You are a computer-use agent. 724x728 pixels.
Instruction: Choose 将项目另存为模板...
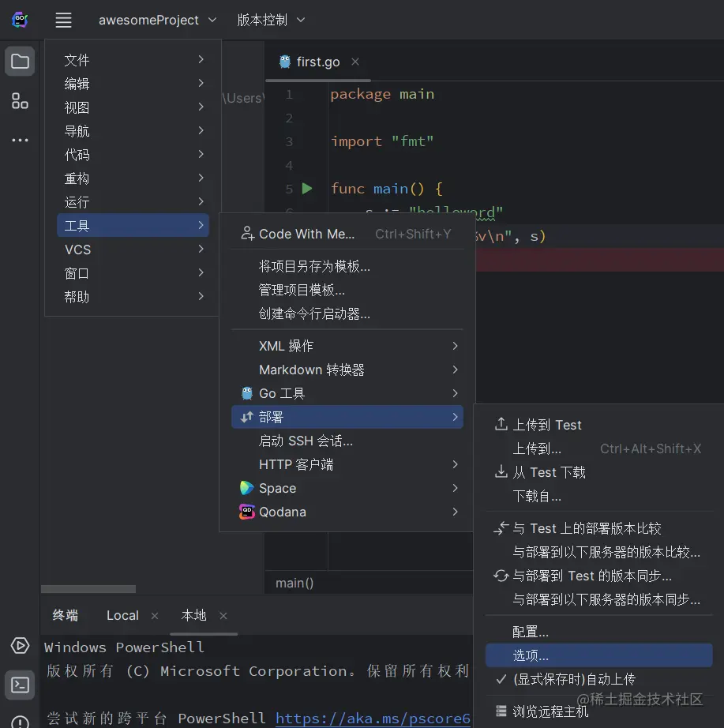347,266
